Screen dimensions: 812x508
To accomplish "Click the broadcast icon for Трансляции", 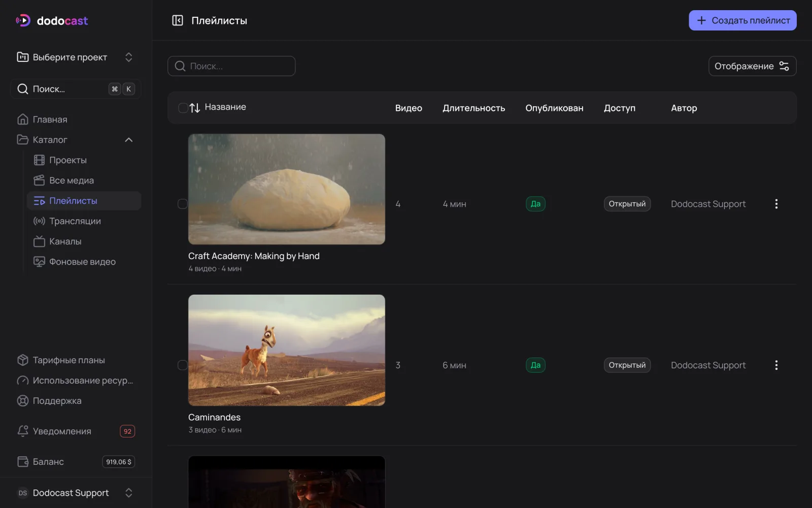I will 39,221.
